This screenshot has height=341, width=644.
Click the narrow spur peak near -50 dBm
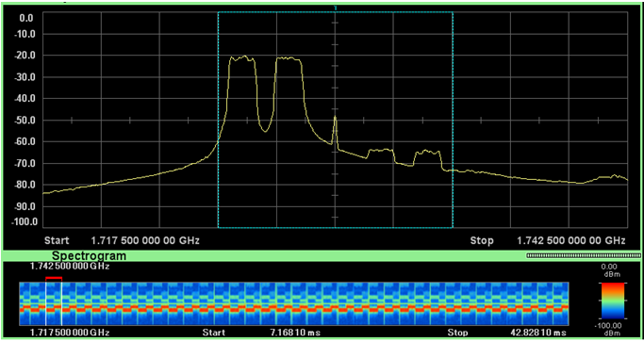point(335,118)
